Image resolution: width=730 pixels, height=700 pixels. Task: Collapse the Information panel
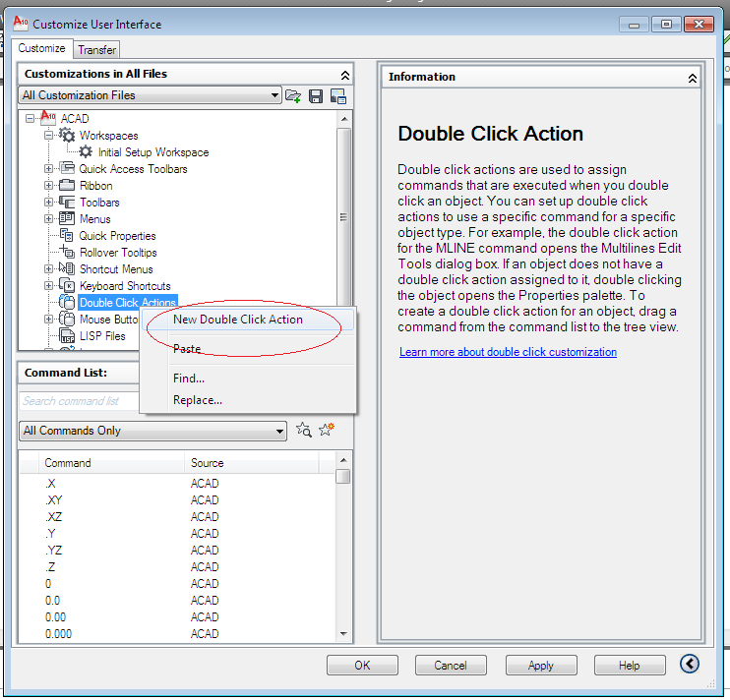coord(693,78)
